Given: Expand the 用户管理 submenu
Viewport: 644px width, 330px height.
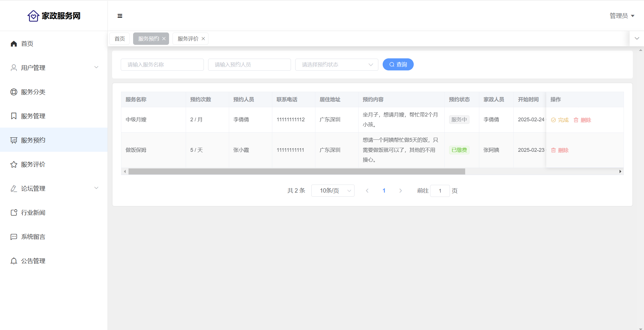Looking at the screenshot, I should click(x=96, y=68).
